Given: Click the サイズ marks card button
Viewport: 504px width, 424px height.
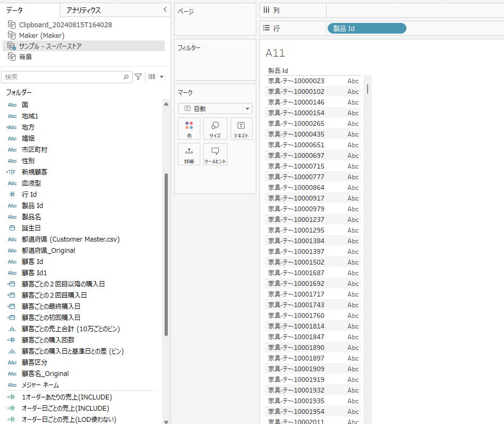Looking at the screenshot, I should point(215,129).
